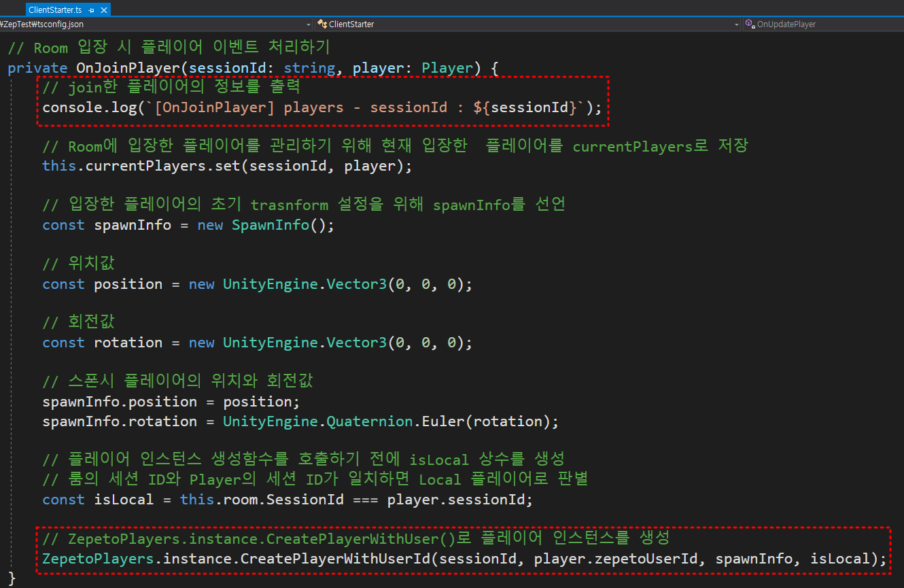Image resolution: width=904 pixels, height=588 pixels.
Task: Click the '스폰시 플레이어의 위치와 회전값' comment
Action: [177, 381]
